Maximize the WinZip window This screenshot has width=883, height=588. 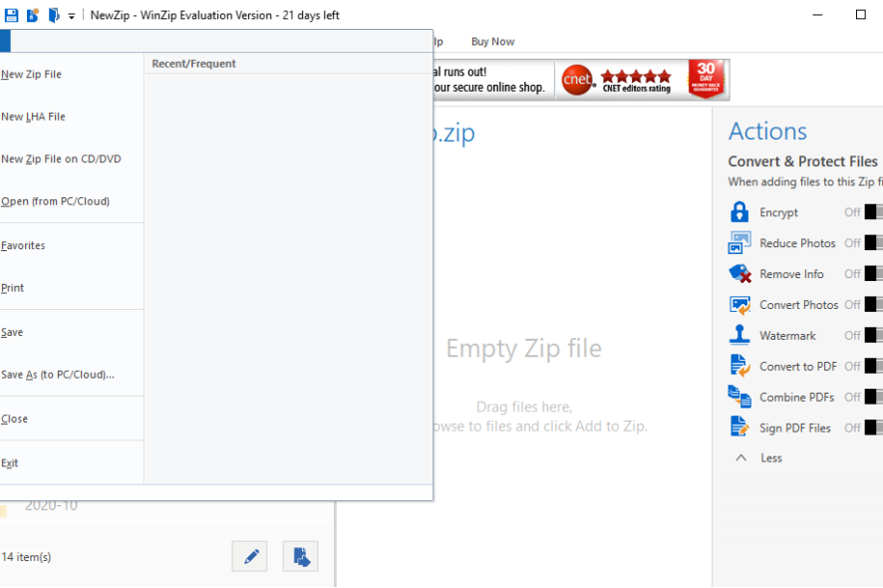point(860,15)
